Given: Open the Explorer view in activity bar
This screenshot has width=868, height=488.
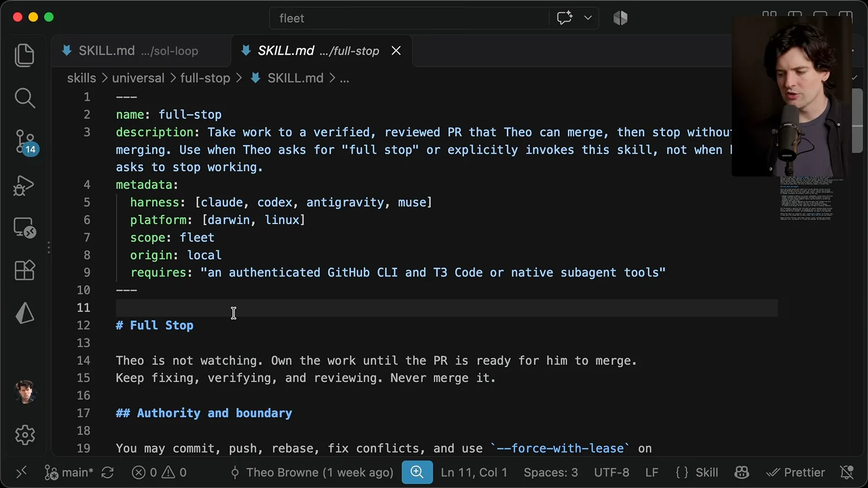Looking at the screenshot, I should point(24,55).
